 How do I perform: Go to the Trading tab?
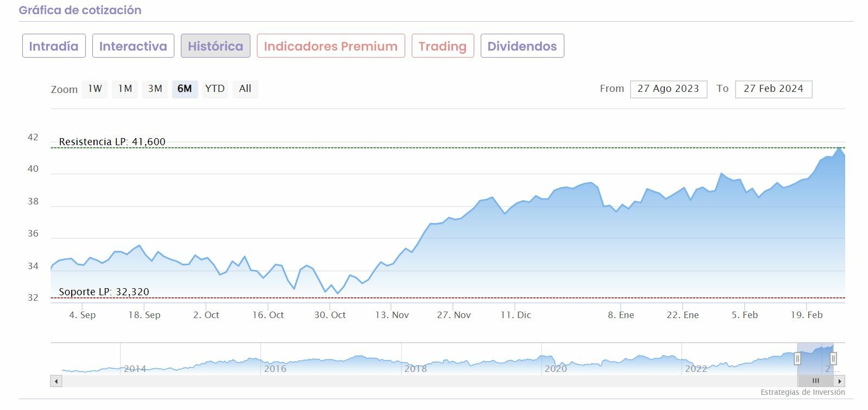(443, 46)
